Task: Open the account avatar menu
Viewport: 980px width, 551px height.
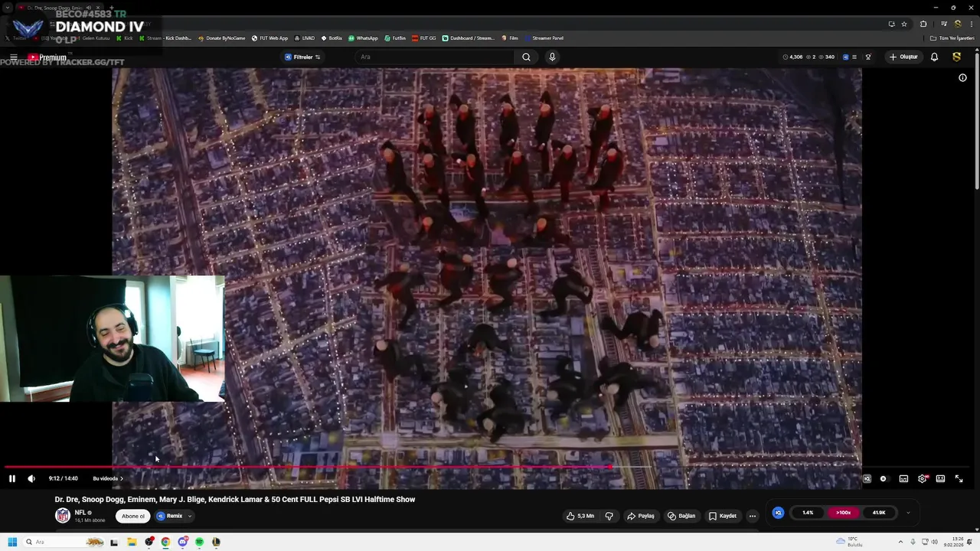Action: click(956, 57)
